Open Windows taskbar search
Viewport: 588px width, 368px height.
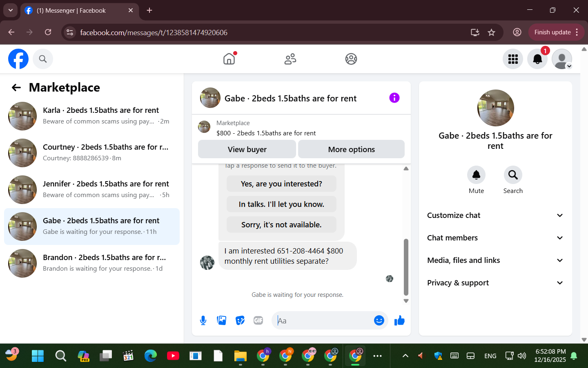tap(61, 356)
